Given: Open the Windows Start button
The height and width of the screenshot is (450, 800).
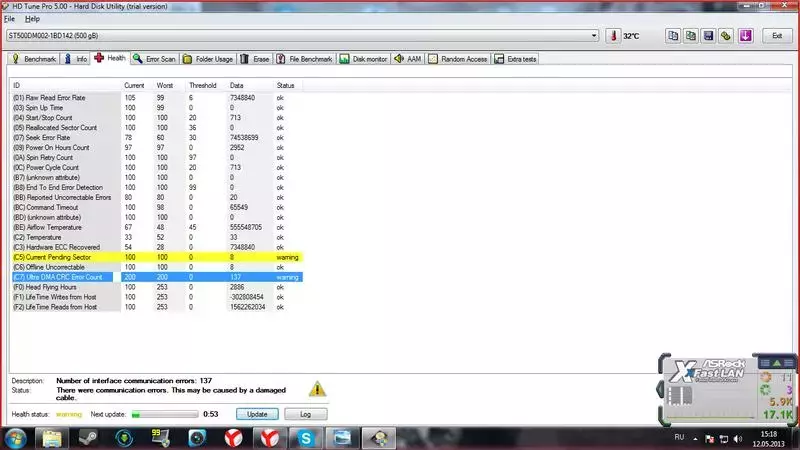Looking at the screenshot, I should 15,438.
